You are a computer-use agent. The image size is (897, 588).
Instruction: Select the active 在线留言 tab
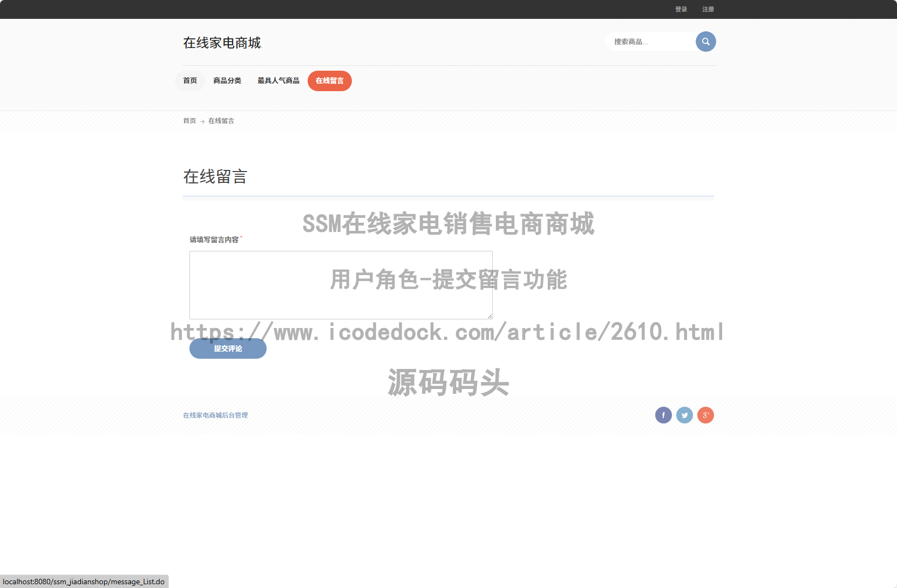click(329, 81)
